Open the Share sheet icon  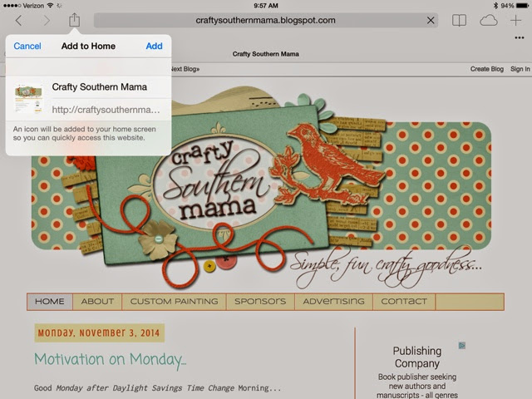(x=74, y=20)
